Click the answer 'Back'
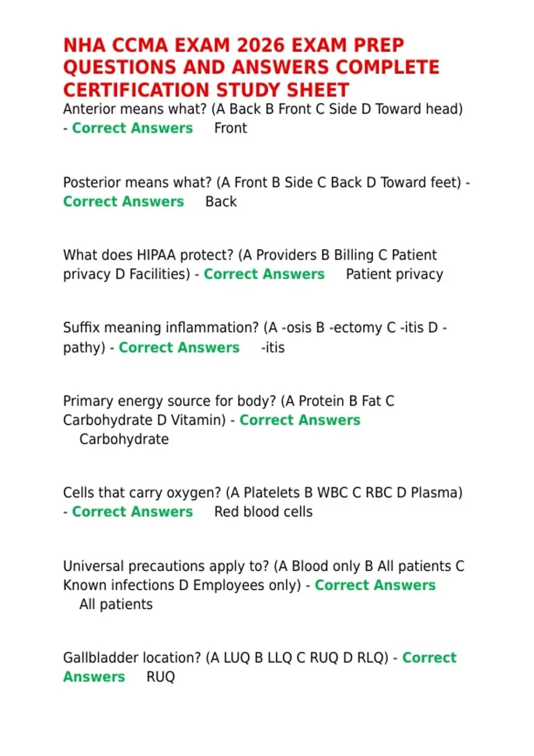 pyautogui.click(x=221, y=201)
